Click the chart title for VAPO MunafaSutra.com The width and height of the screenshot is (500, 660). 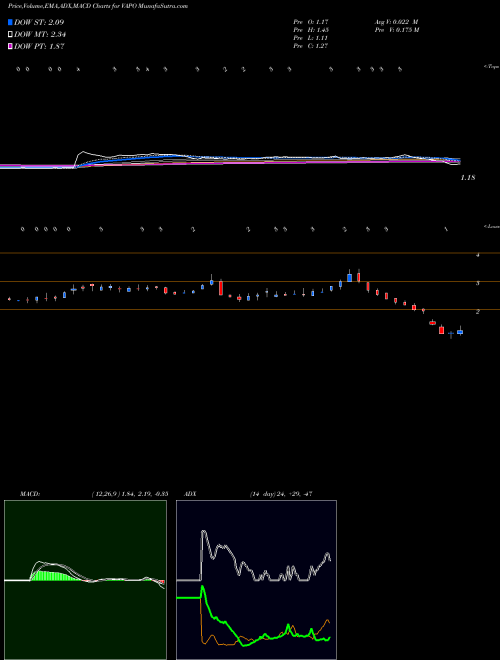98,6
